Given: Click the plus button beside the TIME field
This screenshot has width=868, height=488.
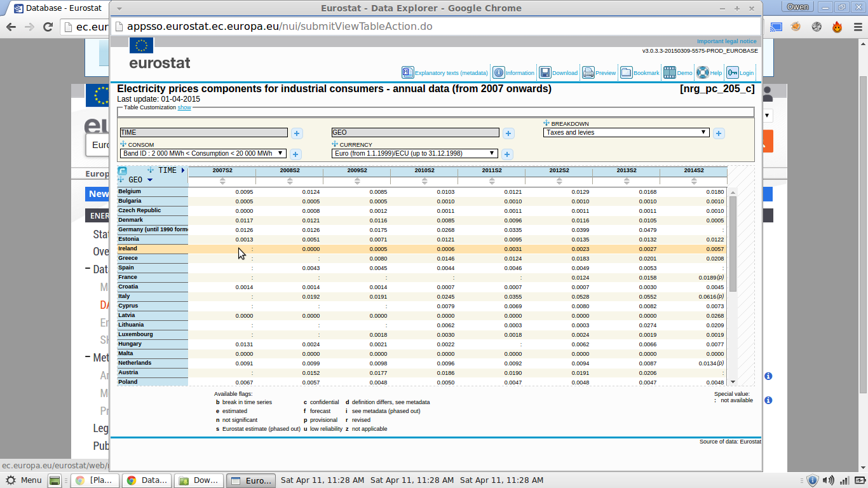Looking at the screenshot, I should (x=297, y=133).
